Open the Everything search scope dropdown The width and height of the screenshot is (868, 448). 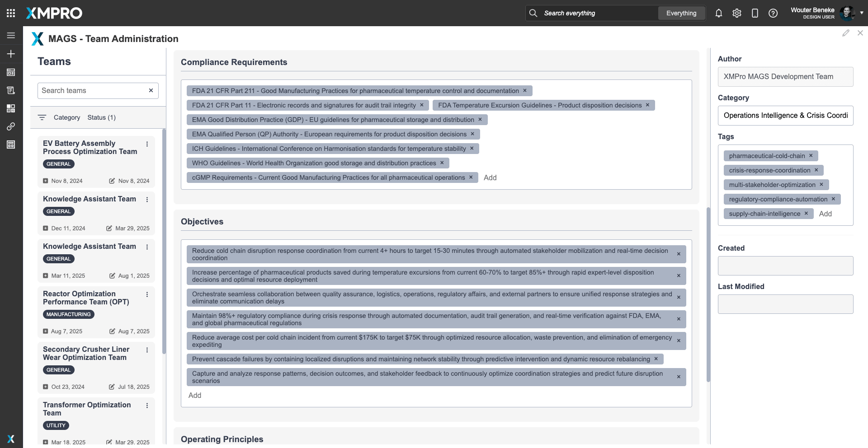pyautogui.click(x=681, y=13)
